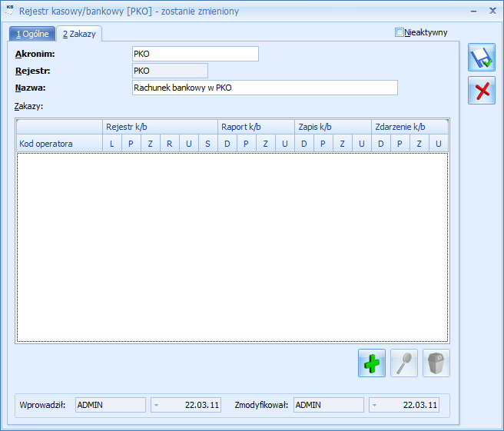This screenshot has width=504, height=431.
Task: Open the Zmodyfikował date dropdown arrow
Action: 374,405
